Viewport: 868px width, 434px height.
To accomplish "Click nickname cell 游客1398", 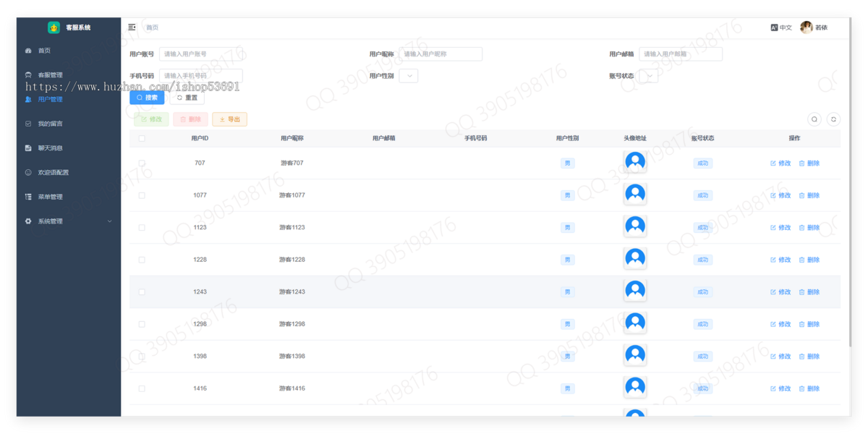I will (x=292, y=357).
